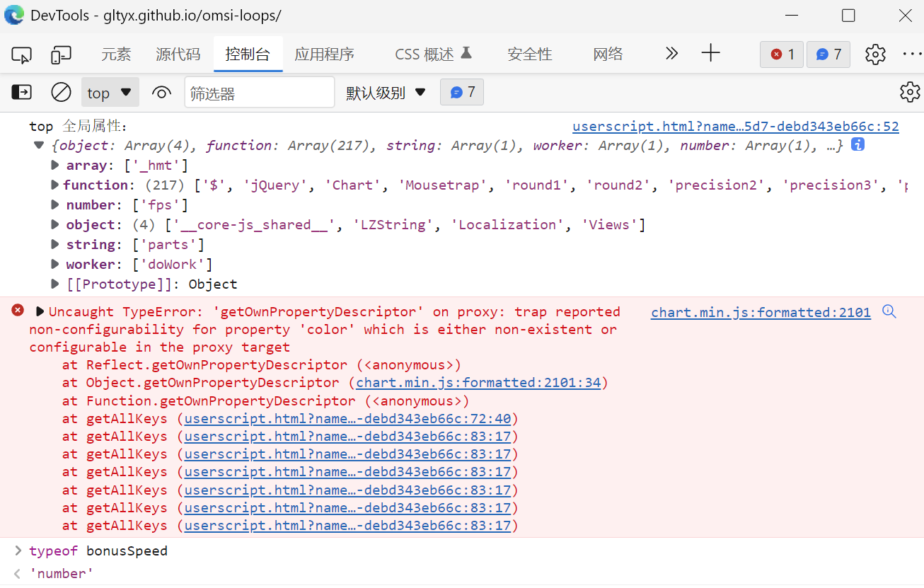The image size is (924, 588).
Task: Open the userscript link ending :72:40
Action: [347, 418]
